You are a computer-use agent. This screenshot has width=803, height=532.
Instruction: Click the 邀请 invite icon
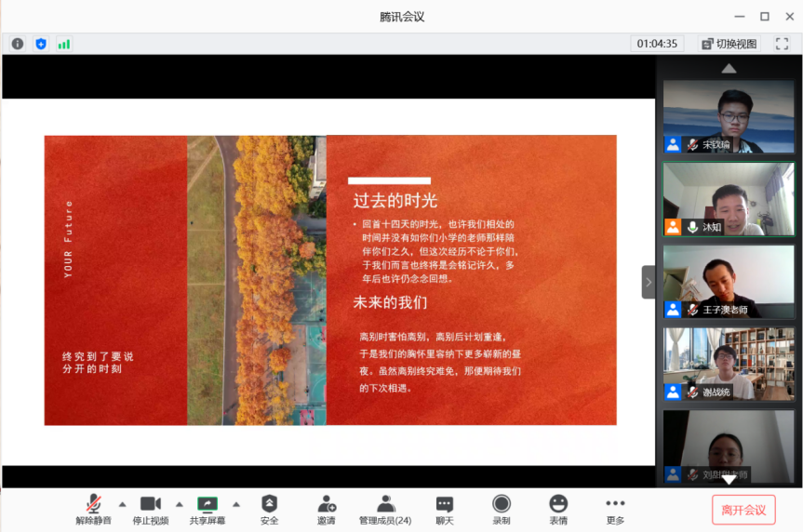coord(327,509)
